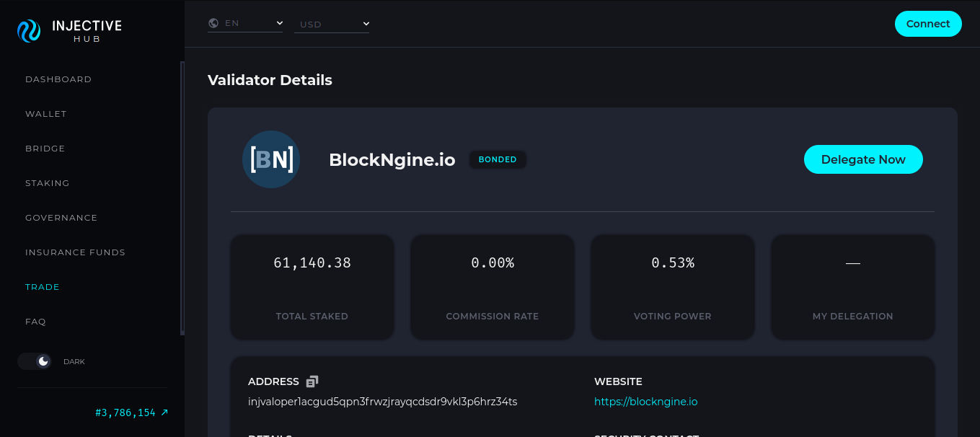Click the sidebar scrollbar

click(x=182, y=198)
